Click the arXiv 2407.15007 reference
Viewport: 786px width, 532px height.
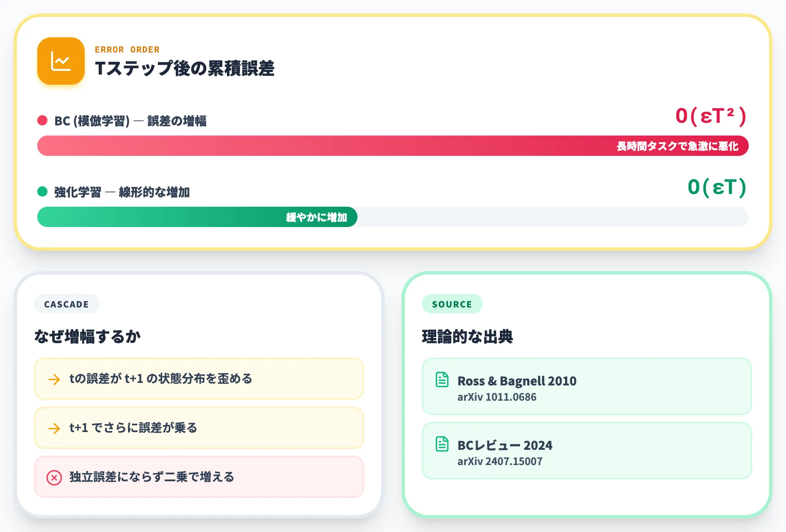pyautogui.click(x=500, y=461)
